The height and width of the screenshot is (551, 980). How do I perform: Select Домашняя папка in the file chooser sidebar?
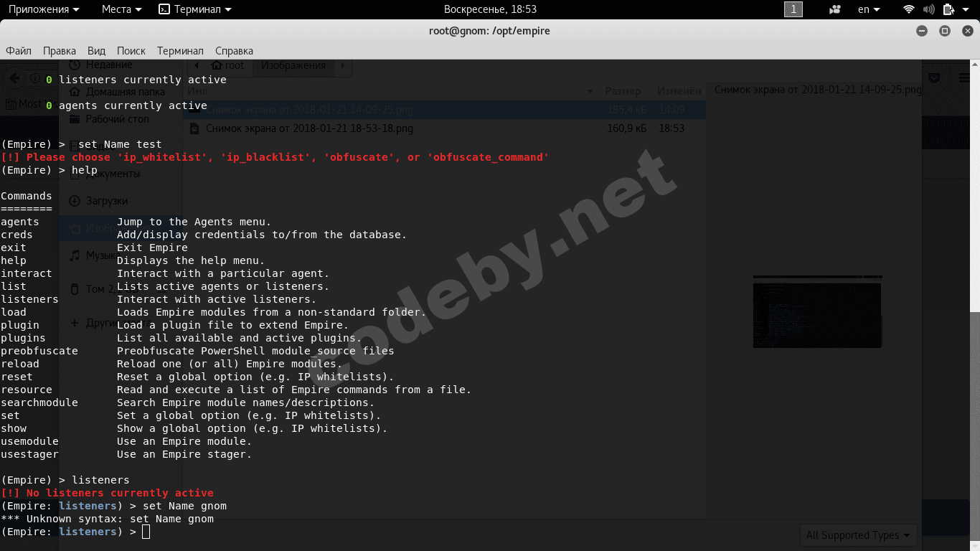pyautogui.click(x=117, y=92)
